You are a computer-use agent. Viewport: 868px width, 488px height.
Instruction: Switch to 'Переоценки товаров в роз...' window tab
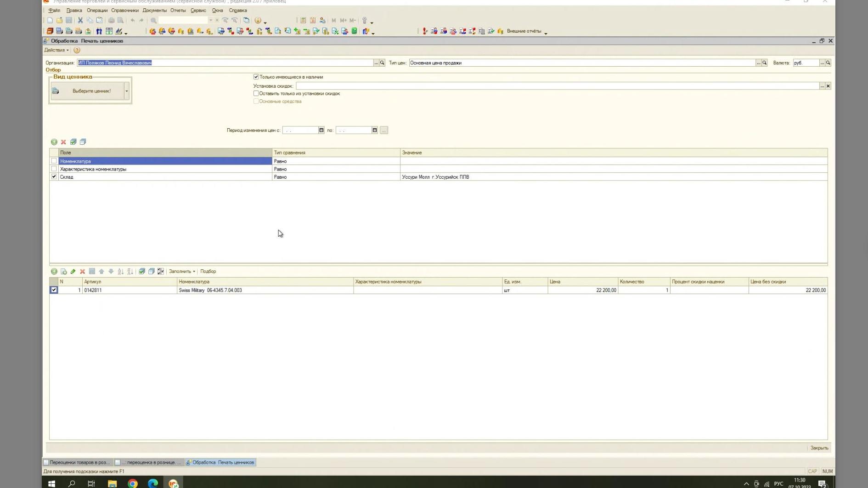pos(77,463)
